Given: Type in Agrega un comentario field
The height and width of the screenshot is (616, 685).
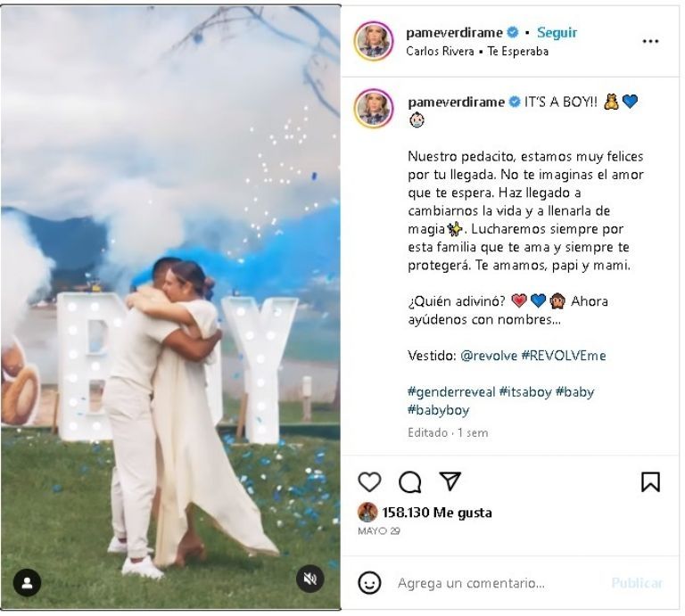Looking at the screenshot, I should (498, 583).
